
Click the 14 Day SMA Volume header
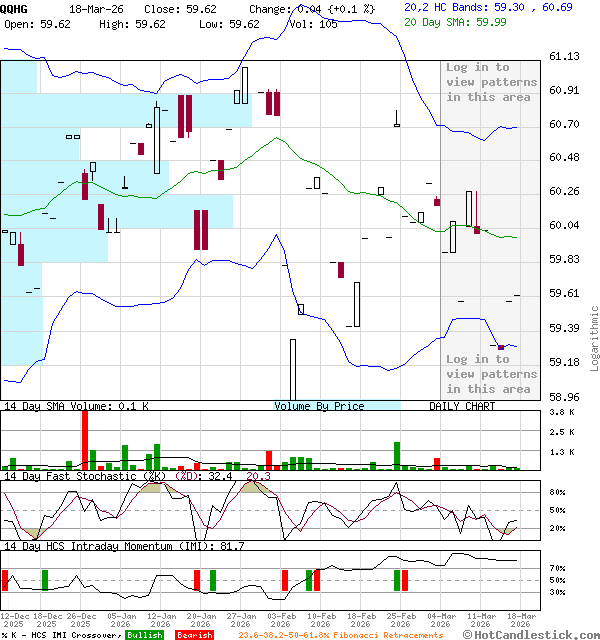pyautogui.click(x=76, y=406)
